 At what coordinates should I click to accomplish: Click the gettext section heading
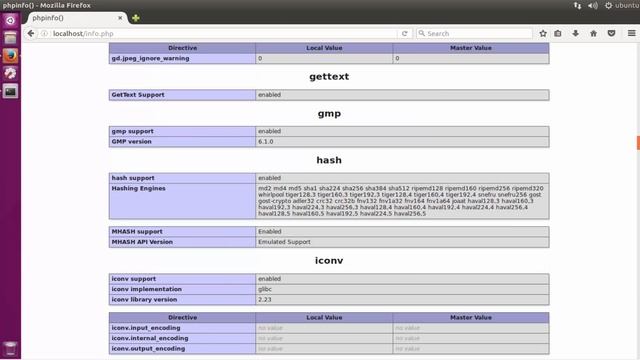click(x=329, y=77)
